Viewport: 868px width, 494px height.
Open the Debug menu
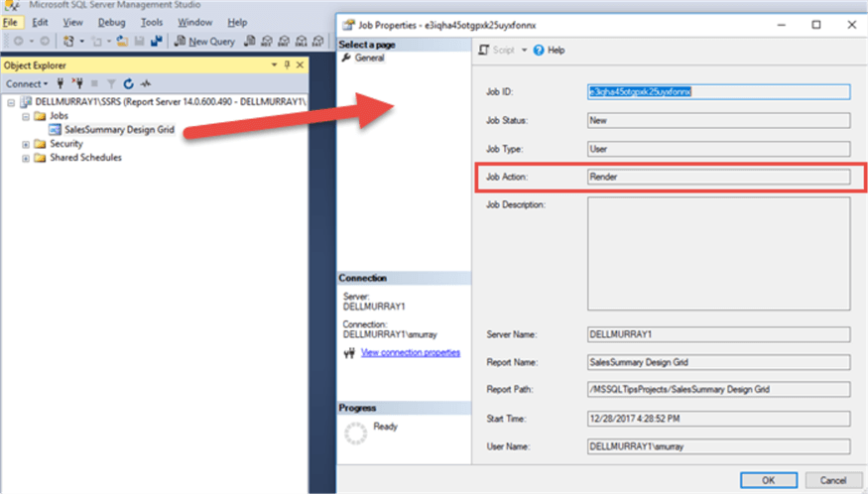111,22
